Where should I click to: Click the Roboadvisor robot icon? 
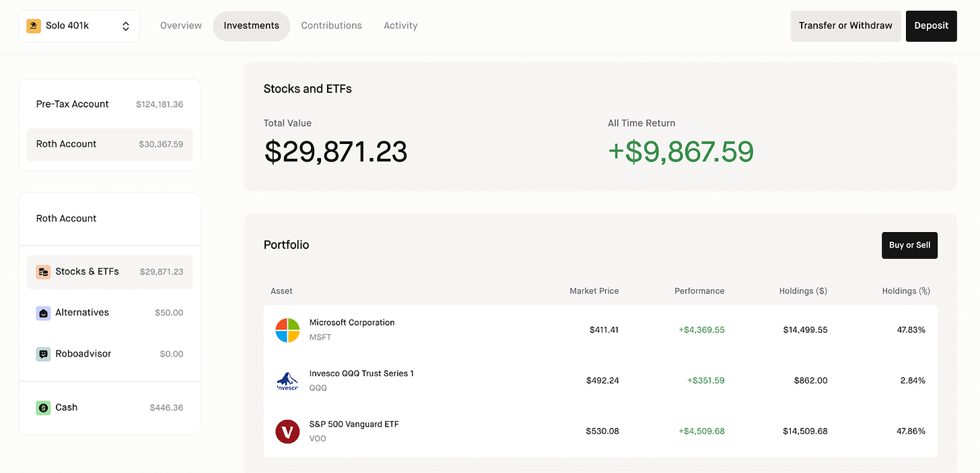pos(43,354)
